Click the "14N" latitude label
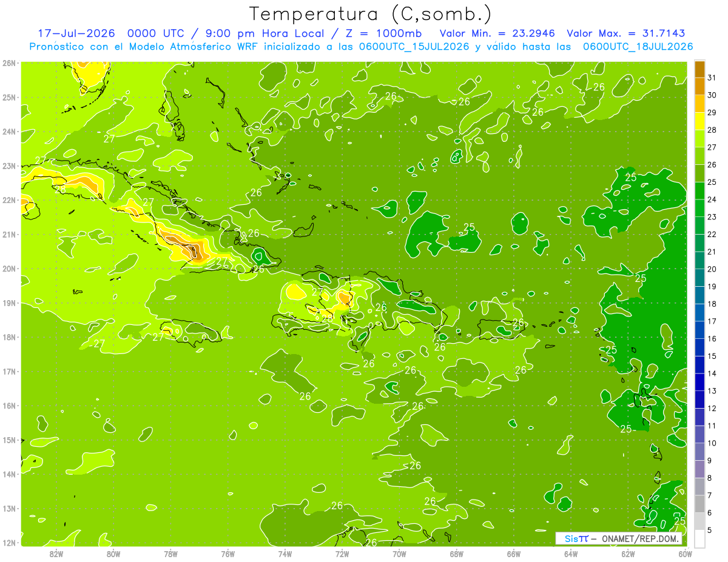 9,474
